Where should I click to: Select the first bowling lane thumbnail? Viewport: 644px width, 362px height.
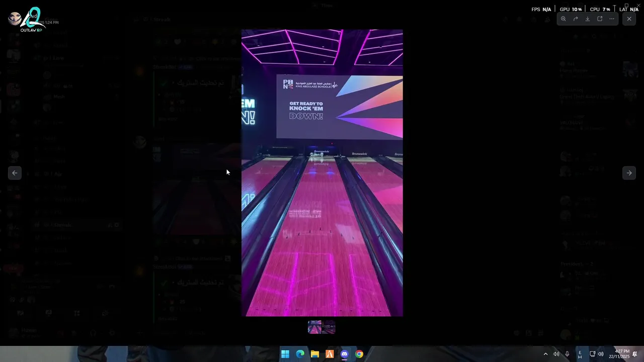click(x=314, y=327)
